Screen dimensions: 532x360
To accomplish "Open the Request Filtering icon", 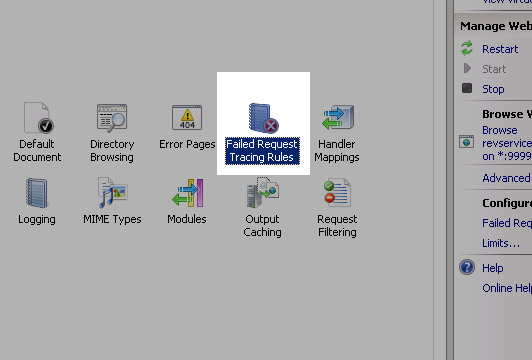I will click(x=337, y=192).
